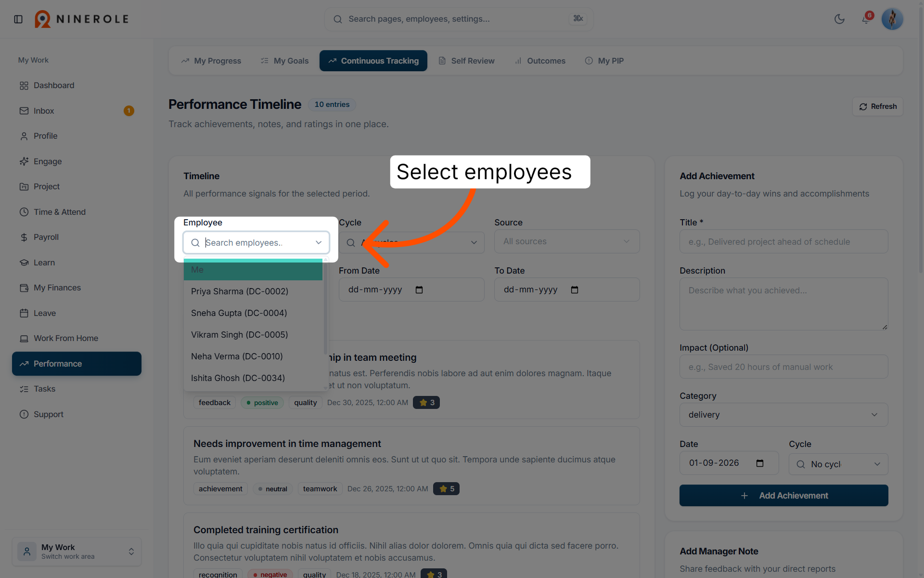The image size is (924, 578).
Task: Open the notifications bell
Action: pyautogui.click(x=866, y=19)
